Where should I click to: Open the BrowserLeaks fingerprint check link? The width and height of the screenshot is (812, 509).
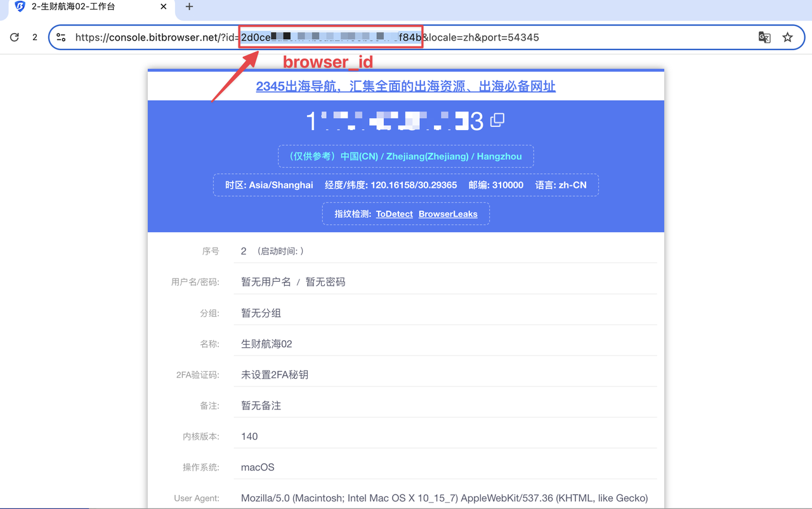tap(448, 214)
